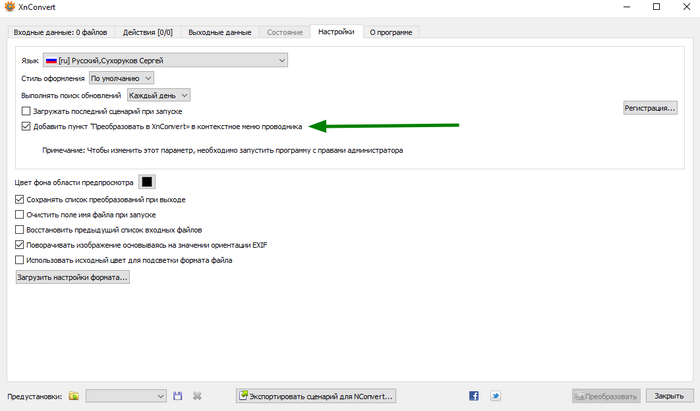700x411 pixels.
Task: Click 'Цвет фона области предпросмотра' label
Action: tap(74, 183)
